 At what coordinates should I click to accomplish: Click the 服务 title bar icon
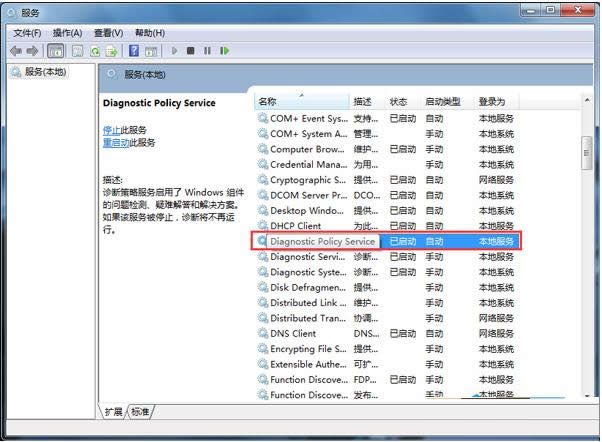pyautogui.click(x=12, y=13)
